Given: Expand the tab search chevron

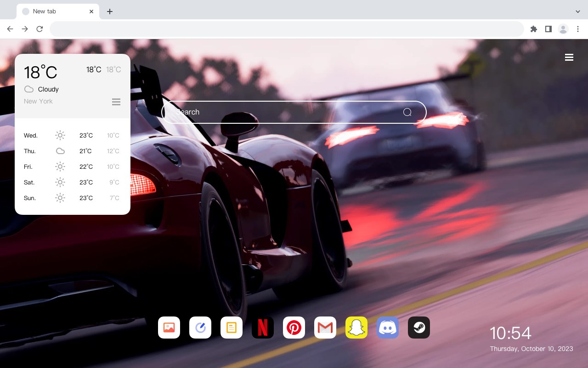Looking at the screenshot, I should pos(578,11).
